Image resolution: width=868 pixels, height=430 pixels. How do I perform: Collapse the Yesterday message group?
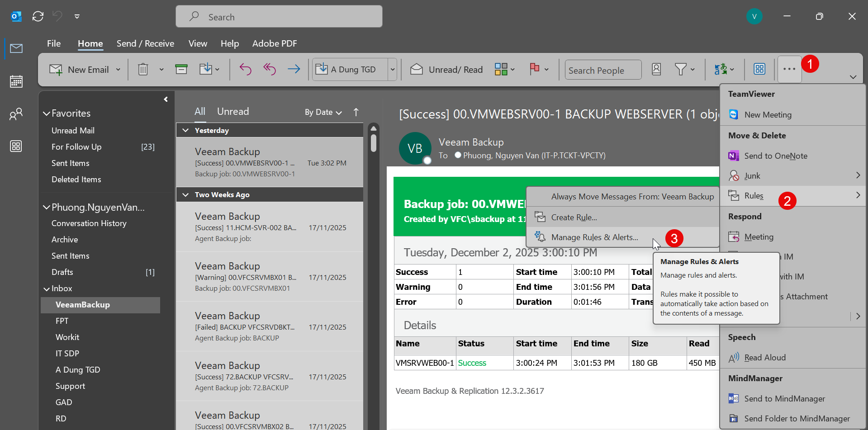tap(186, 131)
